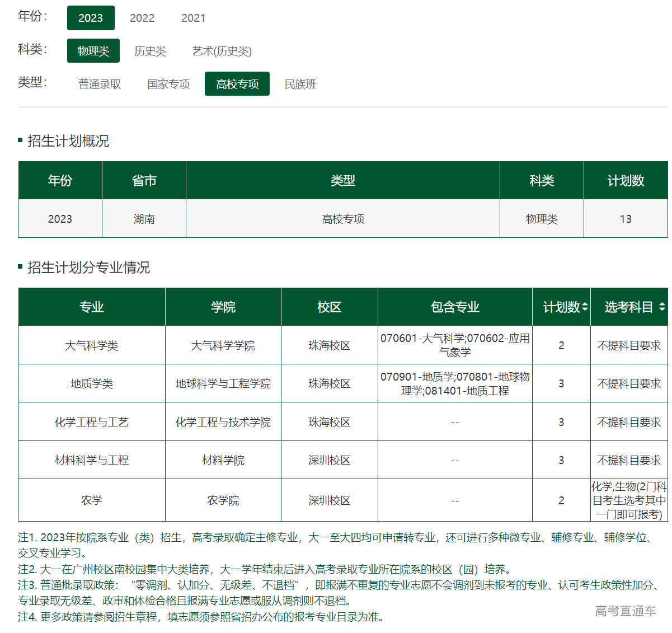Screen dimensions: 672x633
Task: Click the 农学 major cell
Action: pyautogui.click(x=92, y=500)
